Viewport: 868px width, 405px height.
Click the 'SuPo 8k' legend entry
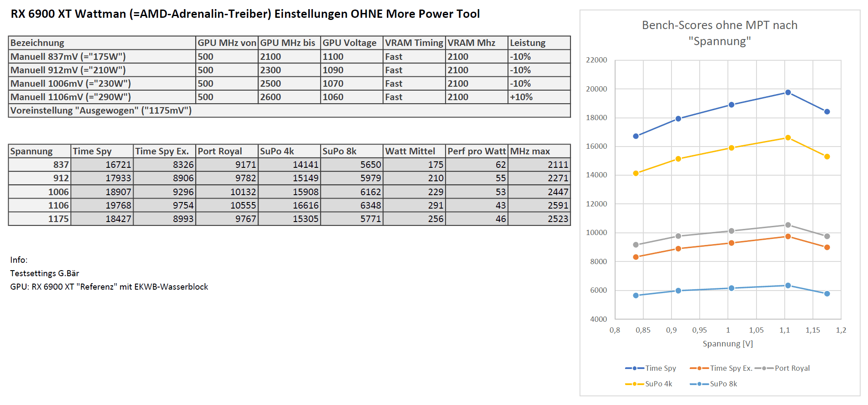(x=714, y=384)
